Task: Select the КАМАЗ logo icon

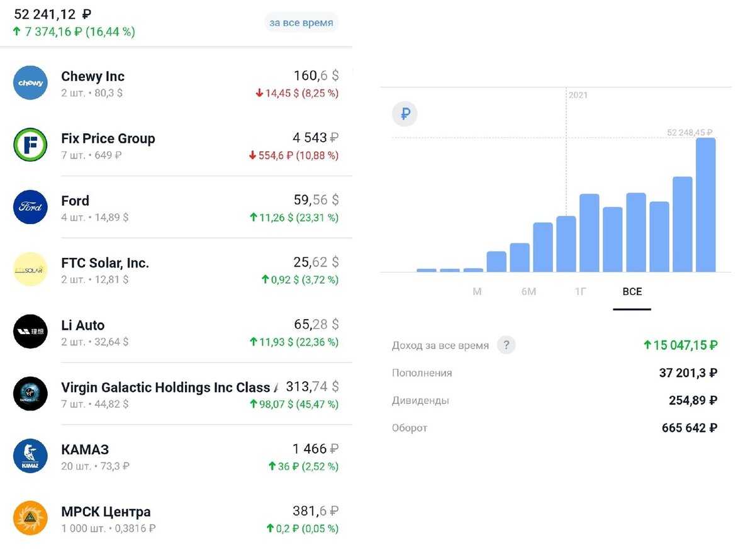Action: [30, 456]
